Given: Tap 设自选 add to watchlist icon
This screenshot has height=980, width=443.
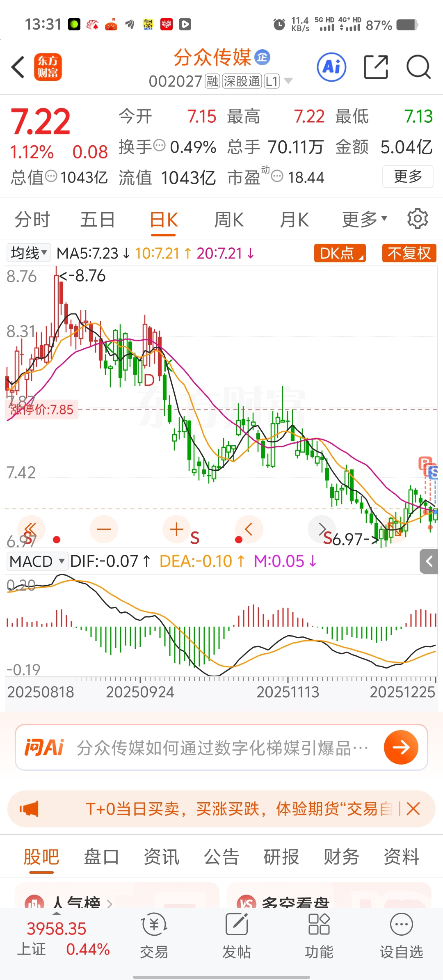Looking at the screenshot, I should click(401, 936).
